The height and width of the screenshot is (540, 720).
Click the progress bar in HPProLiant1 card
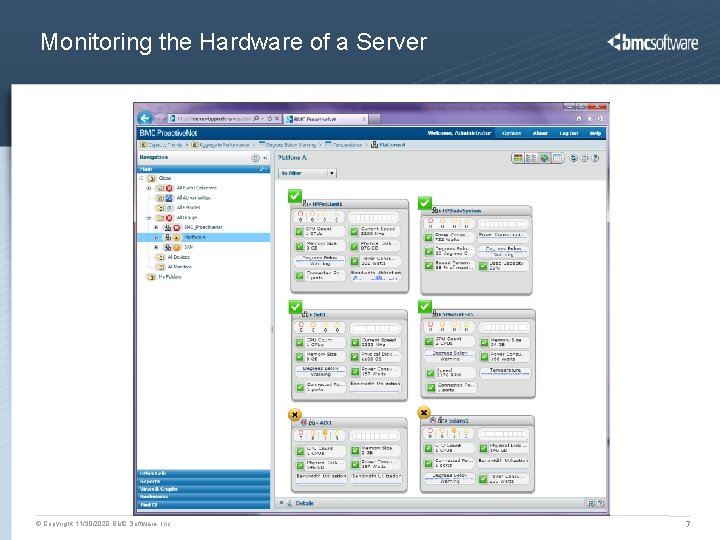[x=373, y=217]
